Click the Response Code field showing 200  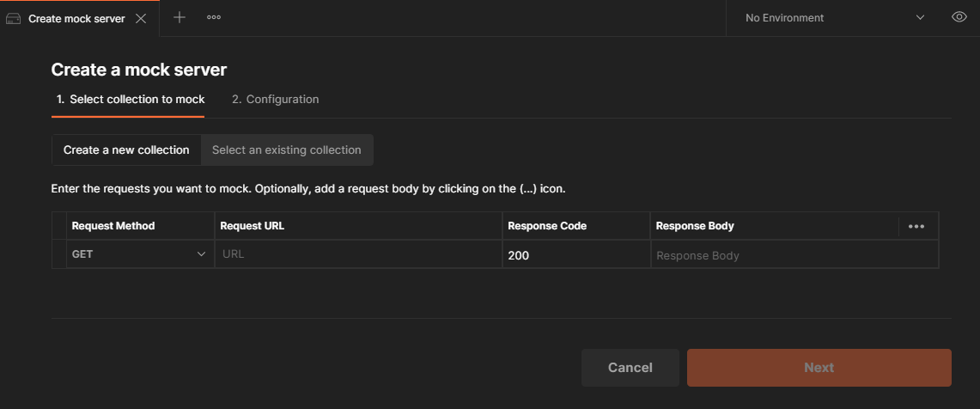pyautogui.click(x=576, y=254)
